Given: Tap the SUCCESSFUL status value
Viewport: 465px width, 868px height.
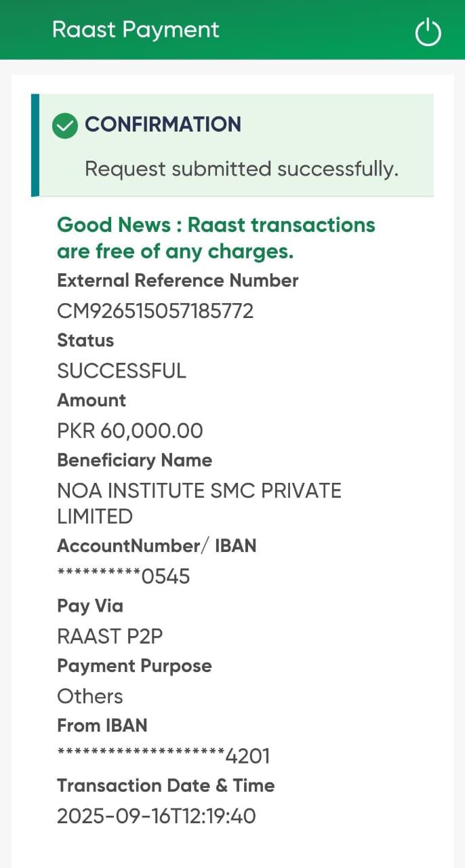Looking at the screenshot, I should click(121, 371).
